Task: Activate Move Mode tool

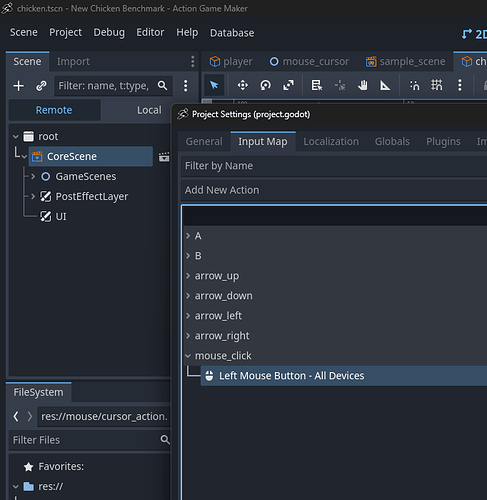Action: click(x=243, y=85)
